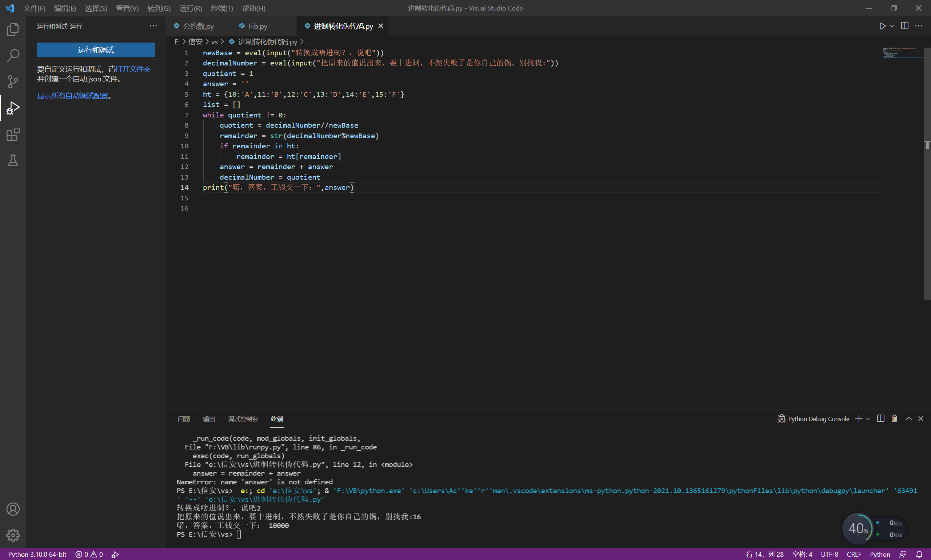Viewport: 931px width, 560px height.
Task: Click the debug start status bar icon
Action: (115, 554)
